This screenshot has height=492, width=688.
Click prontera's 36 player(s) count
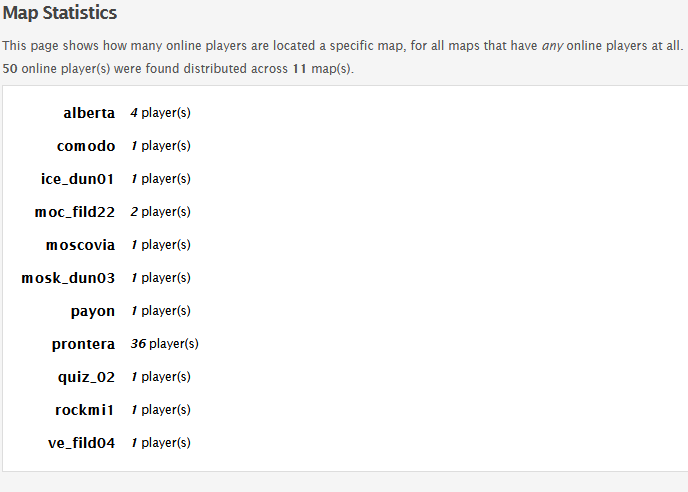pos(165,344)
